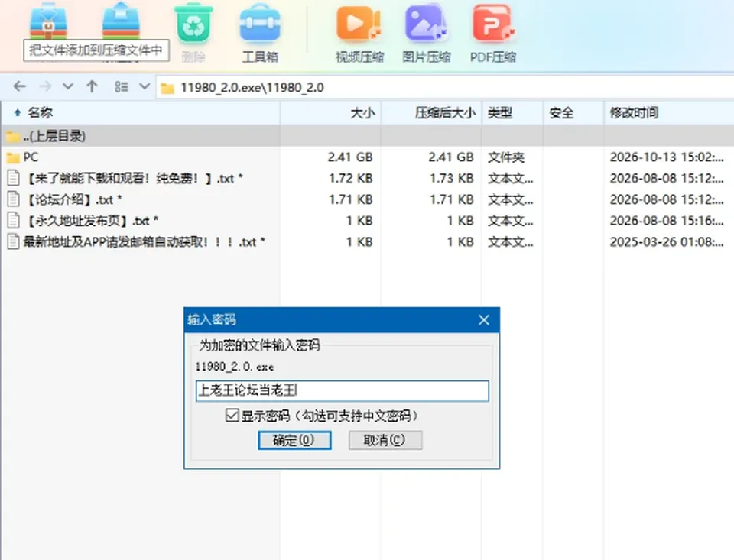Sort by the 名称 column header
734x560 pixels.
click(141, 113)
